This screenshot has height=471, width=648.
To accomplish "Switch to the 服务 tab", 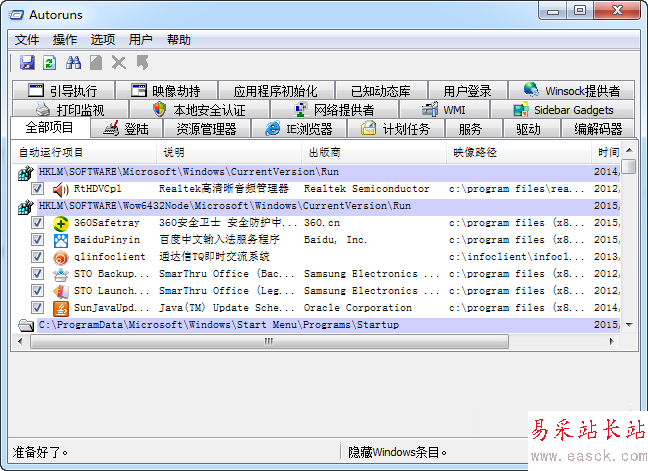I will [474, 129].
